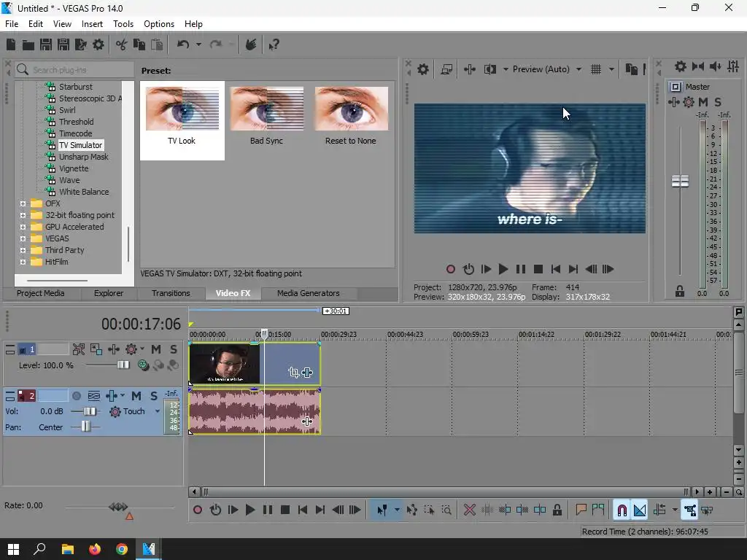This screenshot has width=747, height=560.
Task: Open the Tools menu
Action: point(123,24)
